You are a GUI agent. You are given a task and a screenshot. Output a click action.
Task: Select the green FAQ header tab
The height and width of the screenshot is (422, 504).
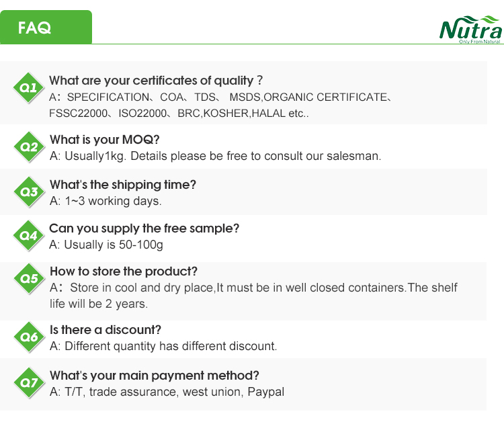(x=46, y=28)
